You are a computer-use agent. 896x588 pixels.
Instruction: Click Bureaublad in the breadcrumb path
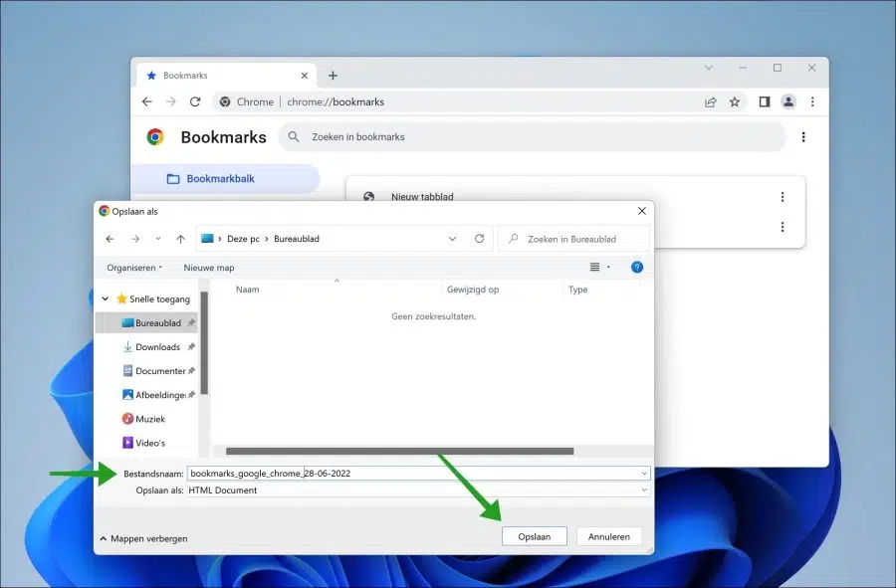pyautogui.click(x=297, y=239)
